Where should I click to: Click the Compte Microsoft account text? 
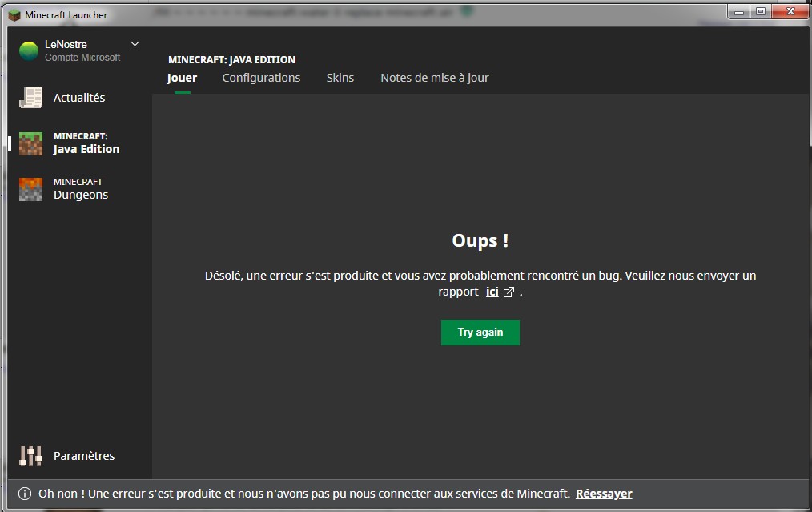coord(82,58)
